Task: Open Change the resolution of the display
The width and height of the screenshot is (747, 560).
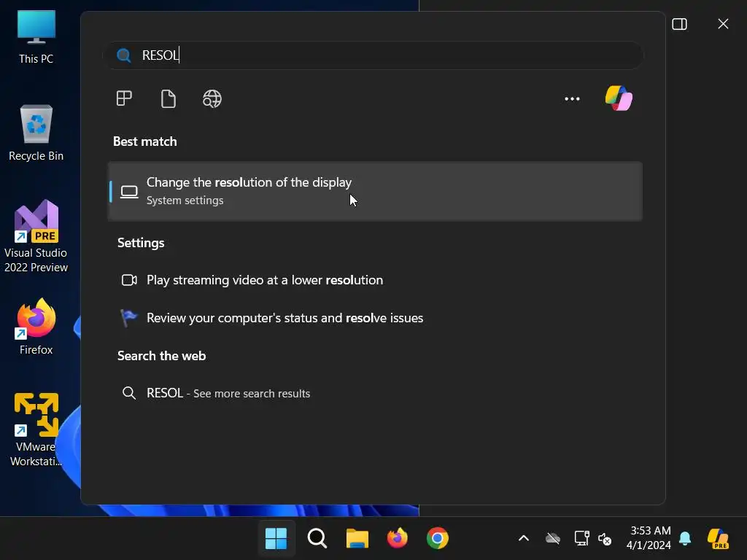Action: click(x=376, y=192)
